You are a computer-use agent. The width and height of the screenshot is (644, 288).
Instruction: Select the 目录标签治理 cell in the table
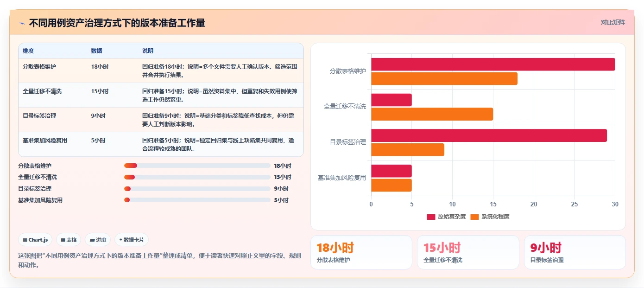click(39, 116)
